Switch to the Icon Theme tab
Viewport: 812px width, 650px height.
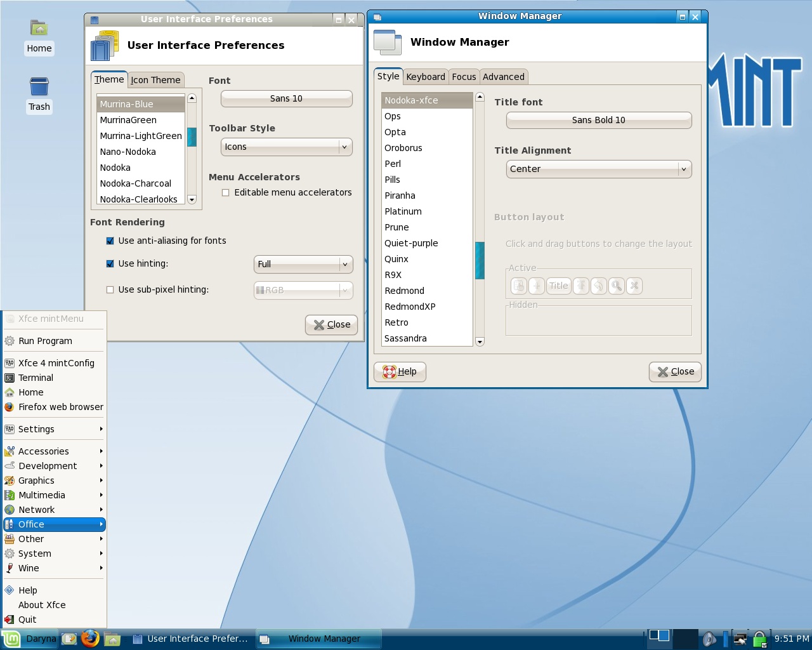[x=155, y=80]
